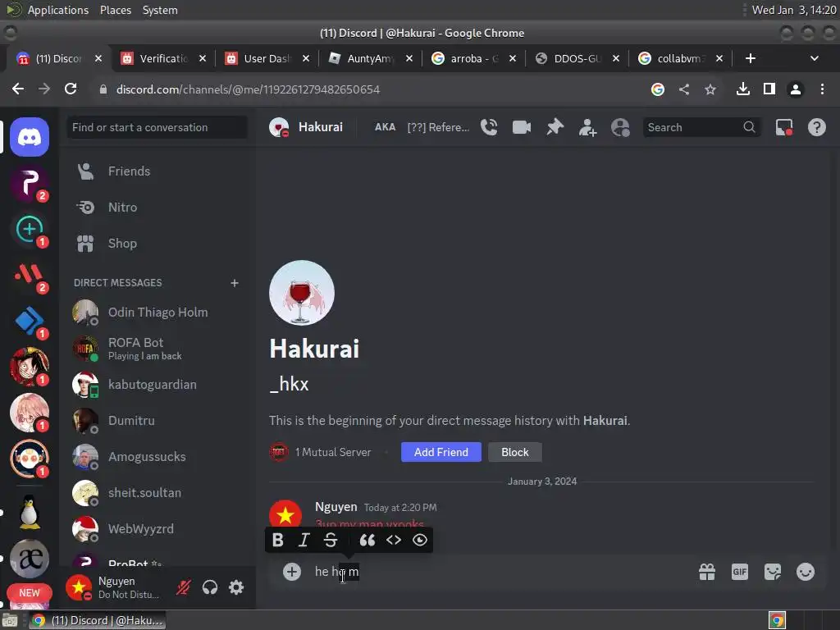Open DM with Amogussucks
This screenshot has height=630, width=840.
click(157, 456)
